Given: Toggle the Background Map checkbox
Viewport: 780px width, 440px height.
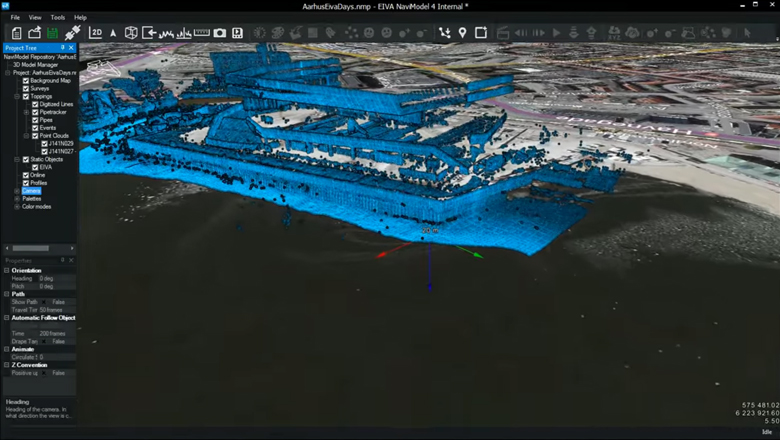Looking at the screenshot, I should [26, 81].
